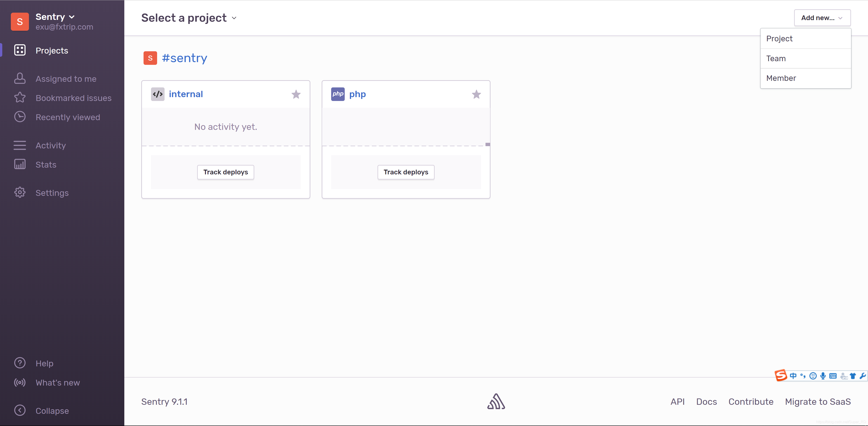The width and height of the screenshot is (868, 426).
Task: Choose Project from Add new menu
Action: (x=806, y=39)
